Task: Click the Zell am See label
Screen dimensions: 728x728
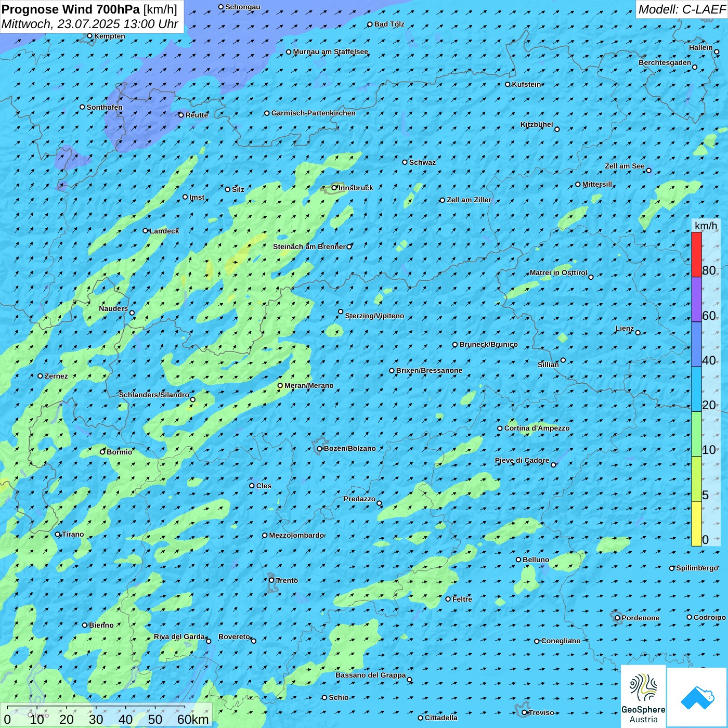Action: (625, 166)
